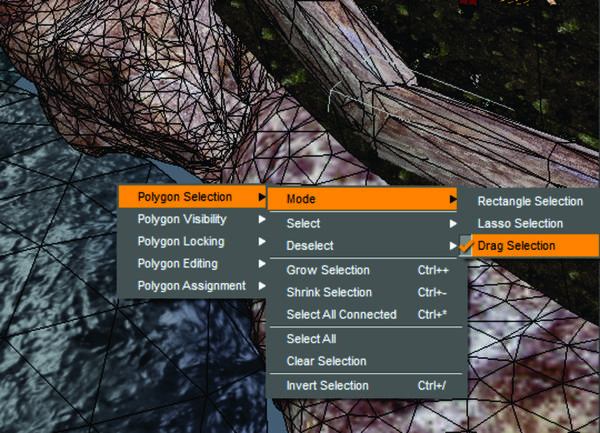Click the arrow beside Polygon Editing
This screenshot has height=433, width=600.
[262, 264]
